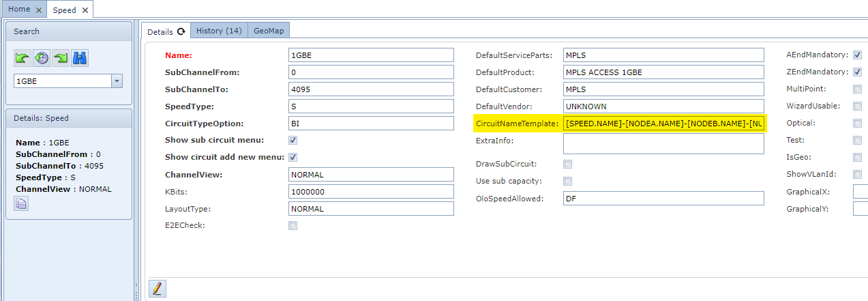Uncheck Show sub circuit menu
Viewport: 868px width, 301px height.
(293, 140)
